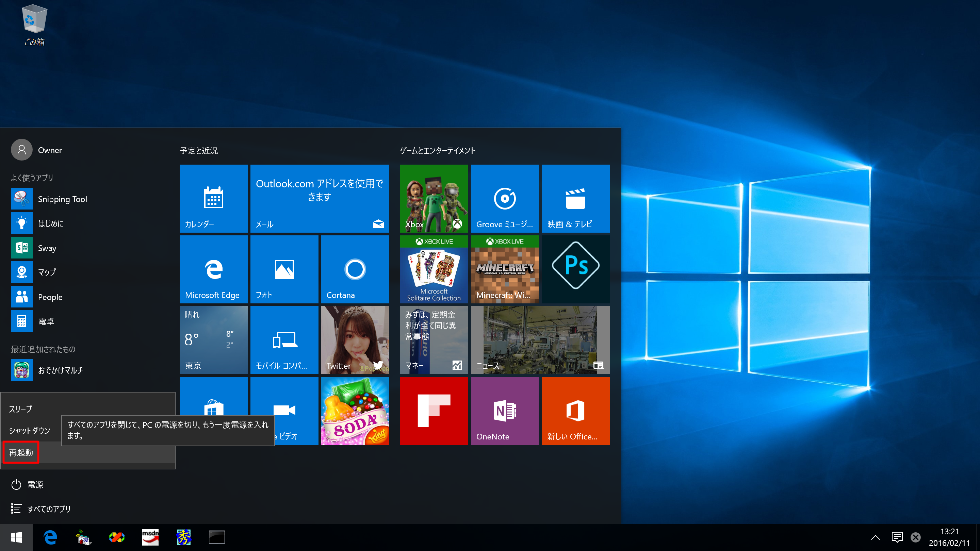Open the マップ (Maps) app
Viewport: 980px width, 551px height.
click(87, 272)
